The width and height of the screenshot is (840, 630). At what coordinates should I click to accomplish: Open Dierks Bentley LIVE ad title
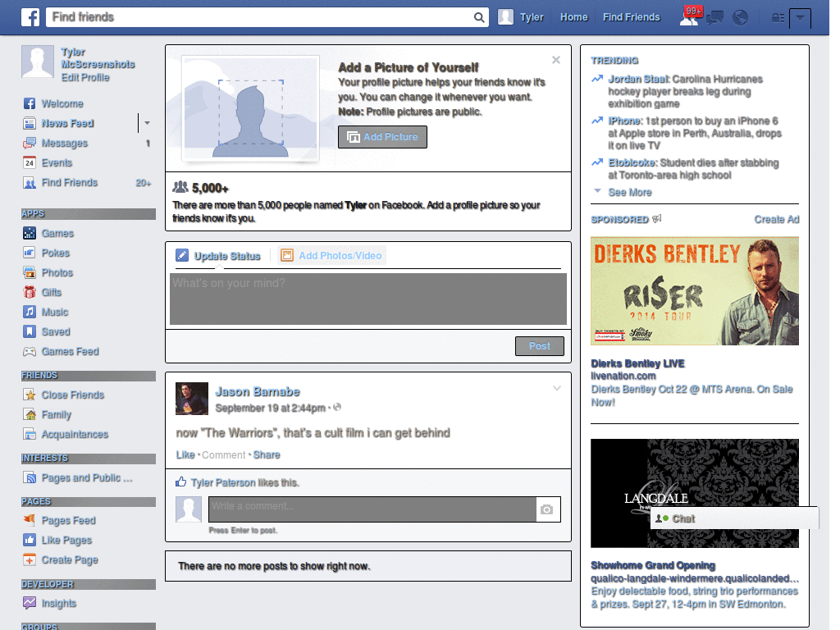click(637, 363)
